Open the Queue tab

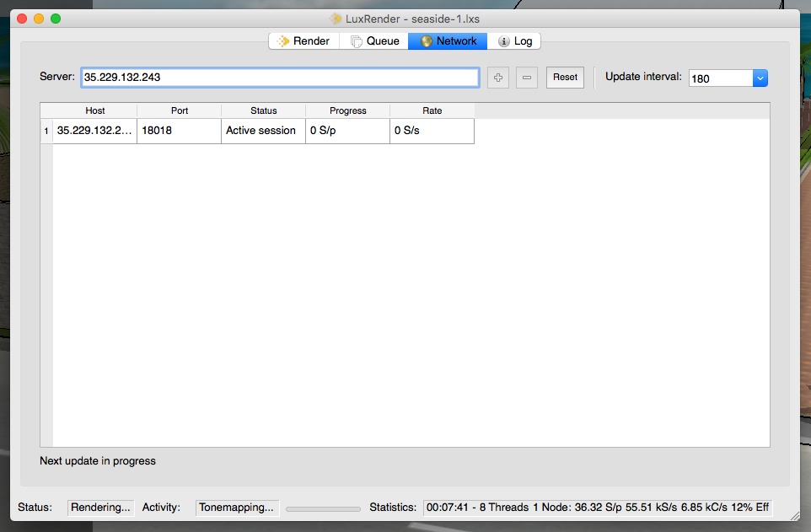[374, 40]
